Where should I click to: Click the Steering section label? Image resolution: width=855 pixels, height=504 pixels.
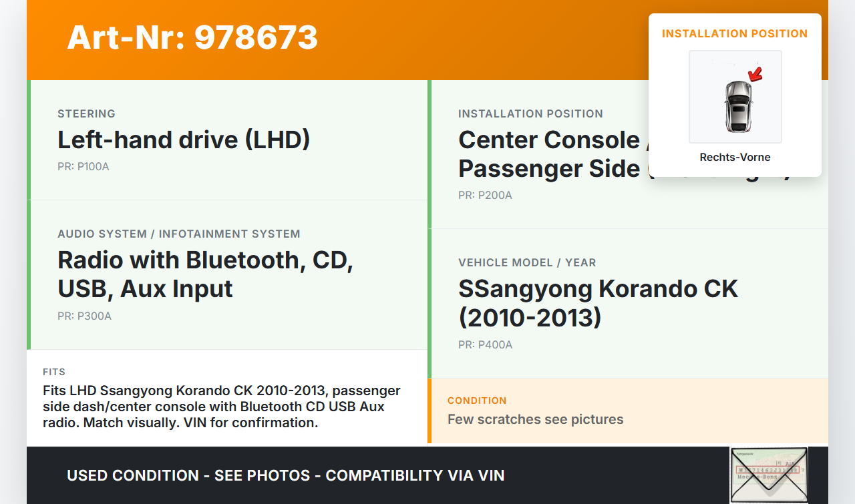[86, 114]
